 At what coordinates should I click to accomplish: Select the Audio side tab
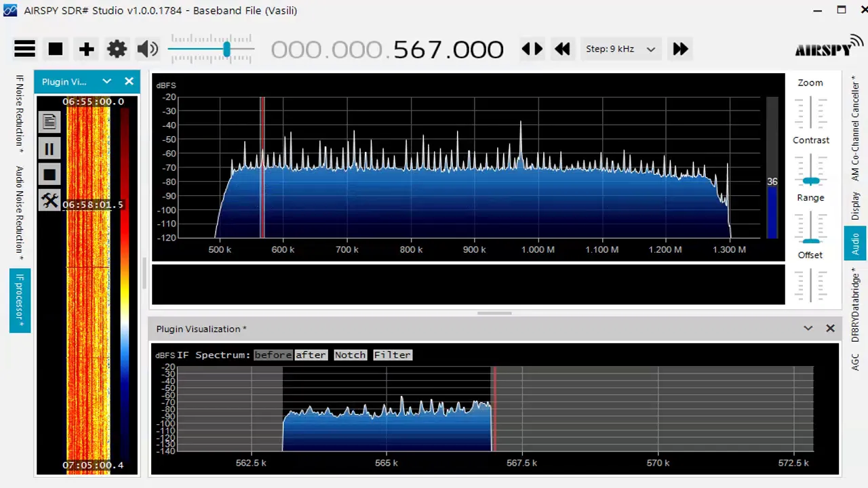point(855,243)
